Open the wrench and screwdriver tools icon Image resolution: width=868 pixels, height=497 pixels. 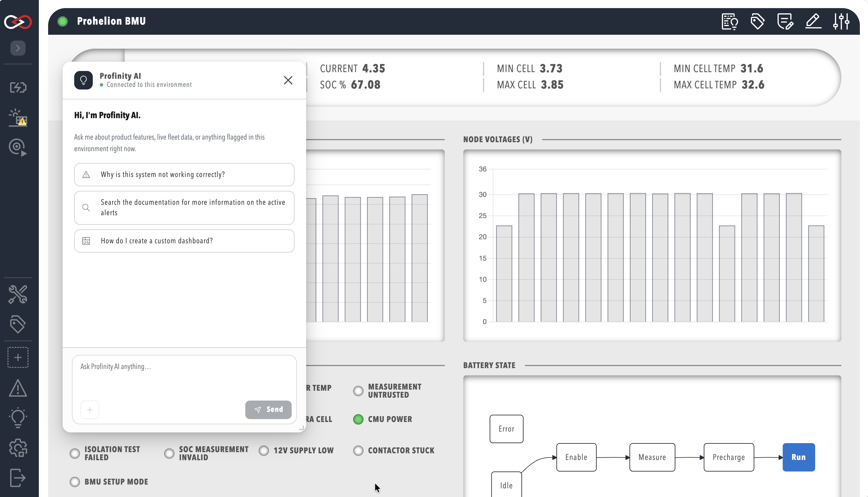click(x=18, y=294)
